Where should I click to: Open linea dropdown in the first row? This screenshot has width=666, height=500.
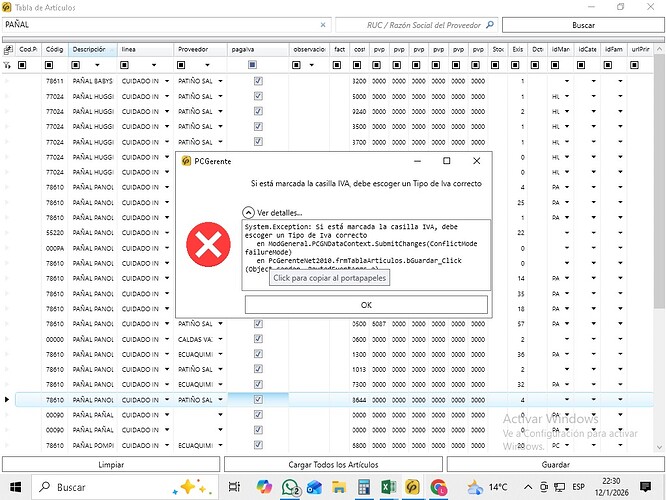(166, 80)
